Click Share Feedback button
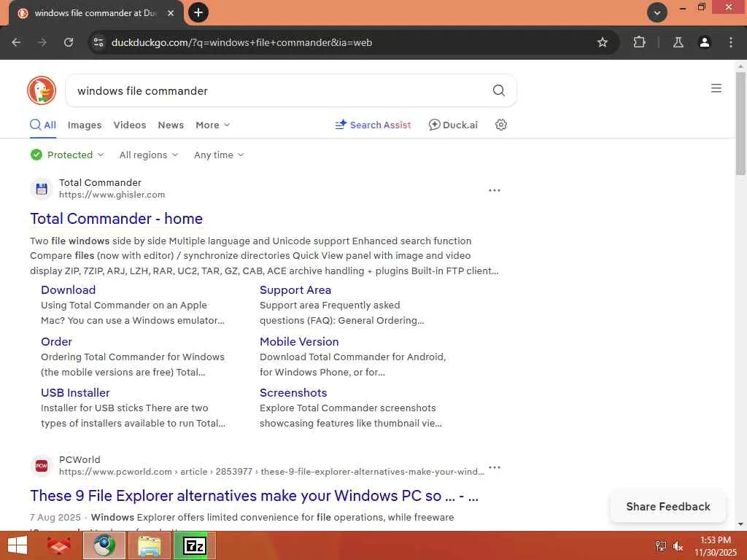This screenshot has width=747, height=560. click(668, 506)
